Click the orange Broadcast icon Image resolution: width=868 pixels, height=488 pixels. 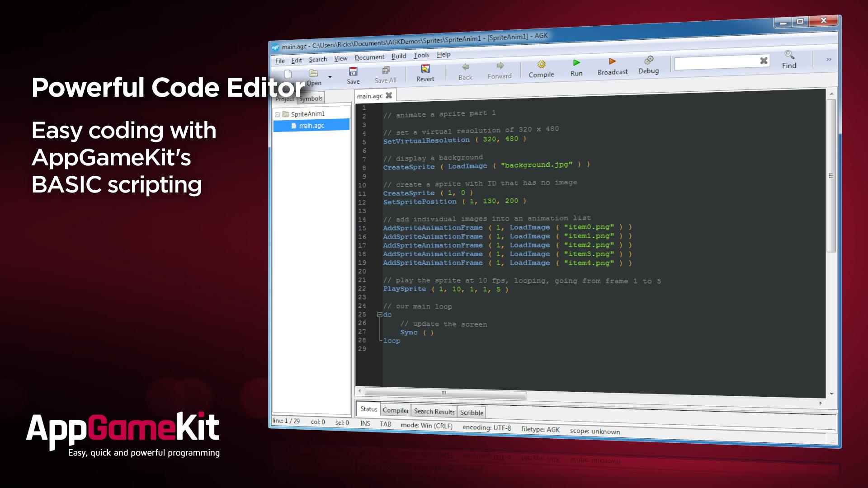point(612,61)
